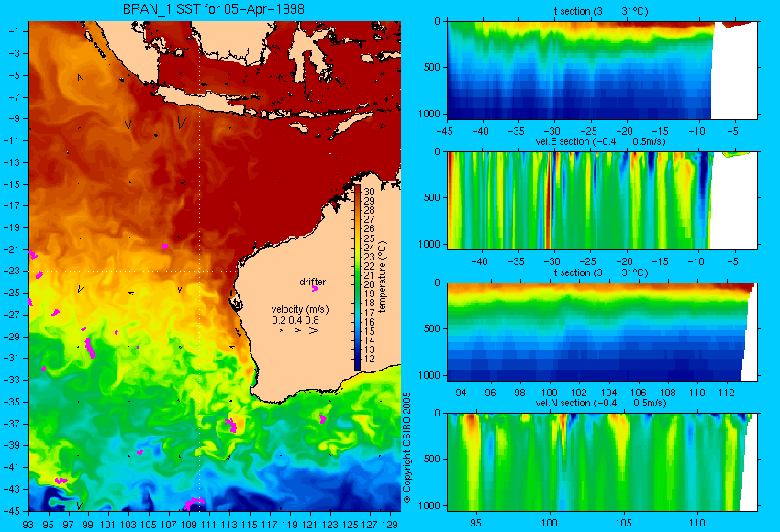Open the vel.N section velocity plot
Viewport: 780px width, 532px height.
pos(602,462)
